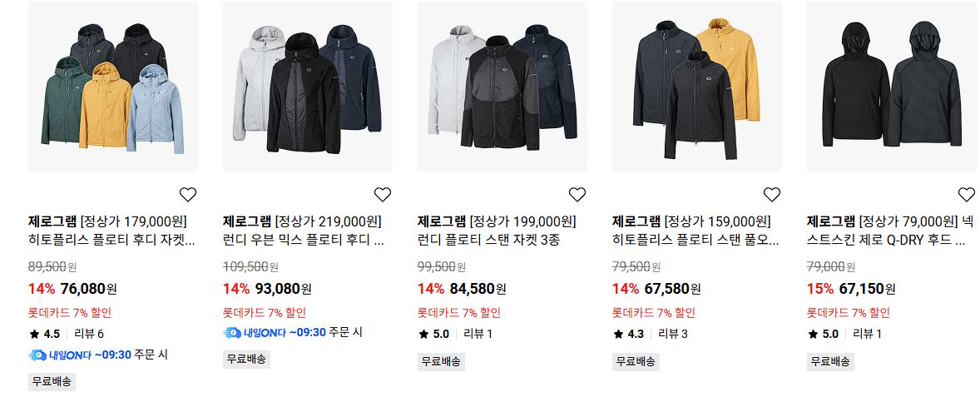
Task: Click heart icon on 67,580원 stand pullover
Action: (772, 195)
